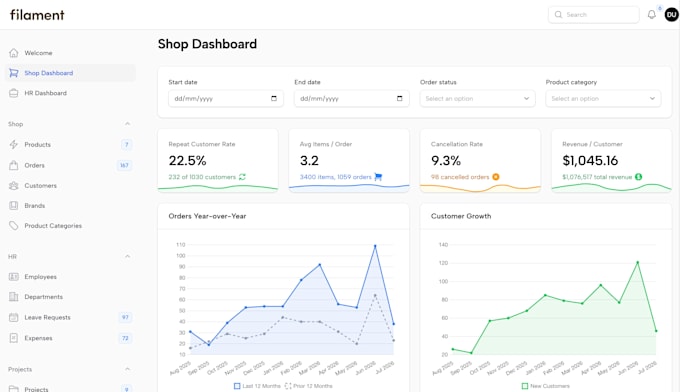Click the refresh icon beside 232 of 1030 customers
Image resolution: width=680 pixels, height=392 pixels.
coord(242,177)
